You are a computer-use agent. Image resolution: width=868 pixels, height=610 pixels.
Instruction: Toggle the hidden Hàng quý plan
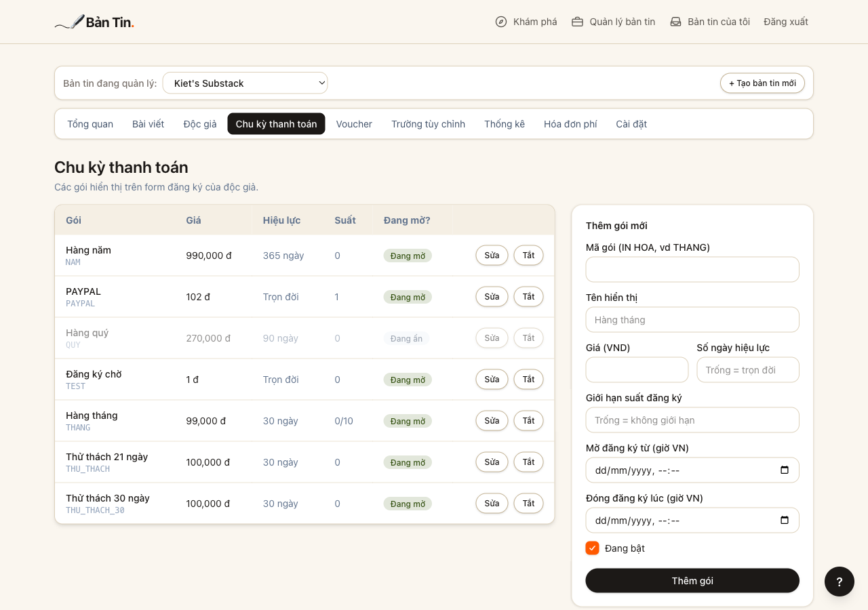click(528, 338)
